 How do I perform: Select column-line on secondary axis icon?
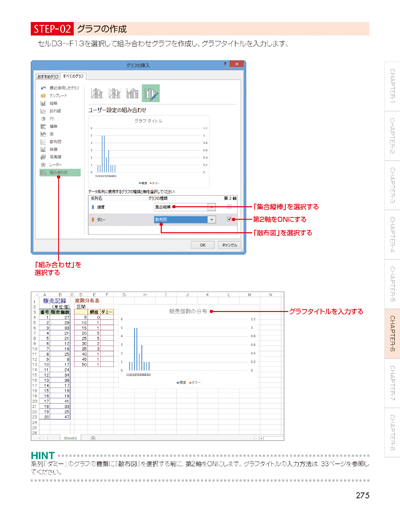114,93
